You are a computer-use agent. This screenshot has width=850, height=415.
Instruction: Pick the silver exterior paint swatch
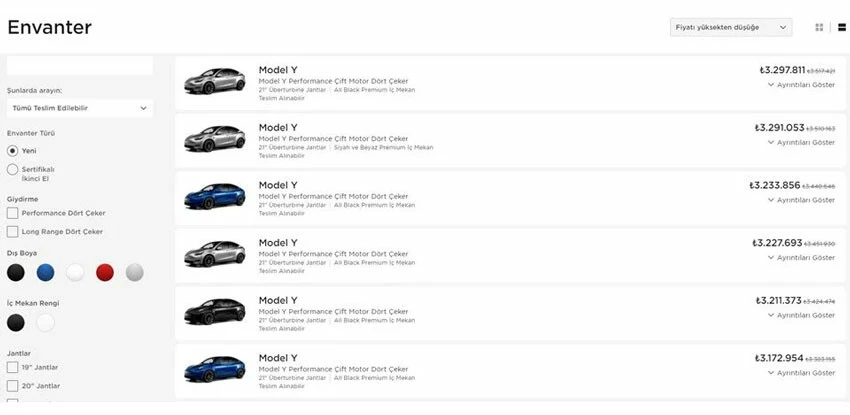point(134,273)
